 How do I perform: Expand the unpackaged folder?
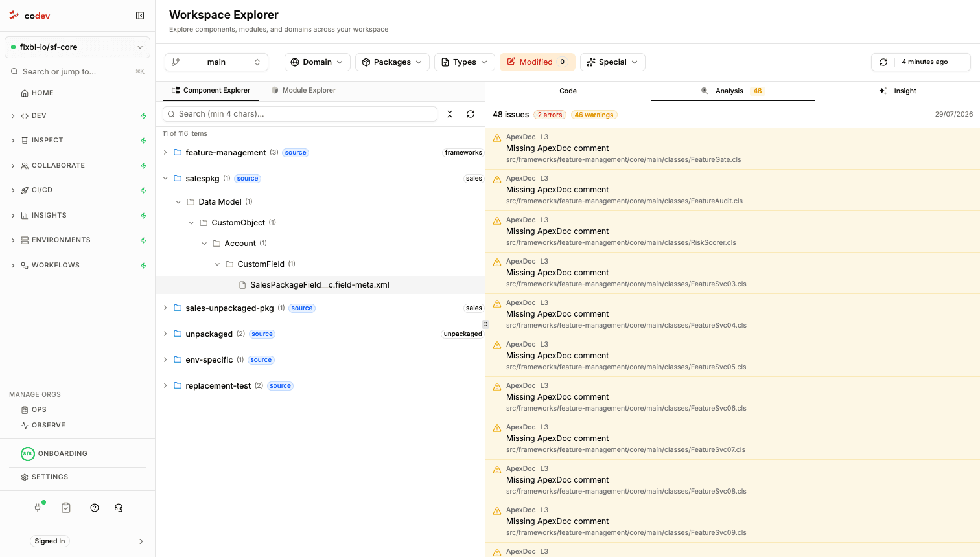click(165, 334)
